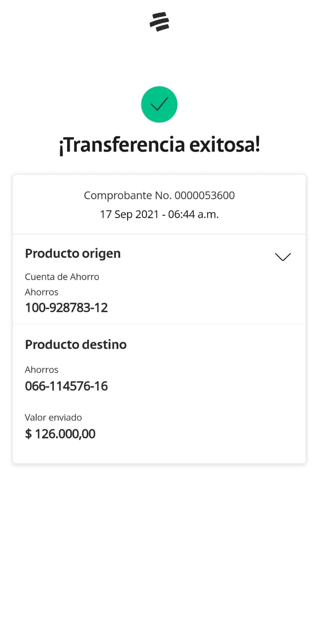Tap the Bancolombia logo at top
This screenshot has height=644, width=318.
coord(159,22)
